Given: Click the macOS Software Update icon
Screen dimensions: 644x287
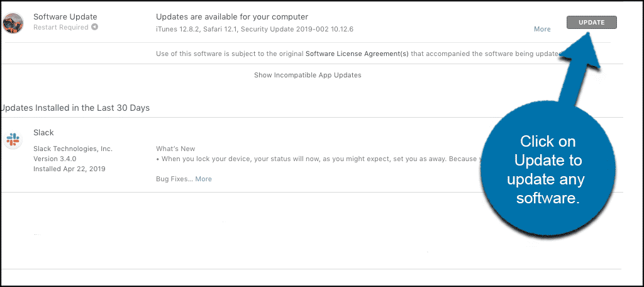Looking at the screenshot, I should [13, 23].
